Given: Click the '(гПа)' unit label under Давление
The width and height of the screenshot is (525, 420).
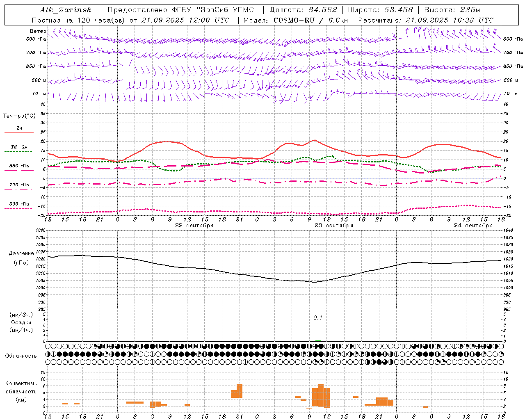Looking at the screenshot, I should 21,263.
